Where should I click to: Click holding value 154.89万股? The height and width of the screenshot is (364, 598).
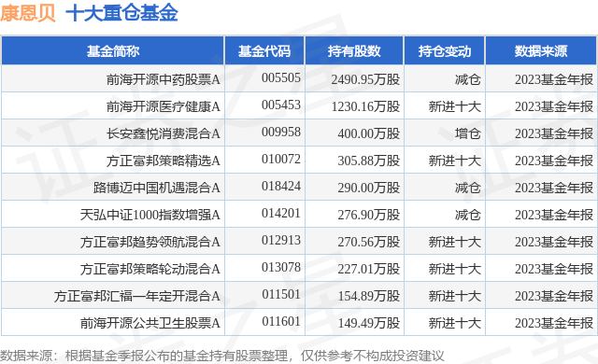coord(369,296)
